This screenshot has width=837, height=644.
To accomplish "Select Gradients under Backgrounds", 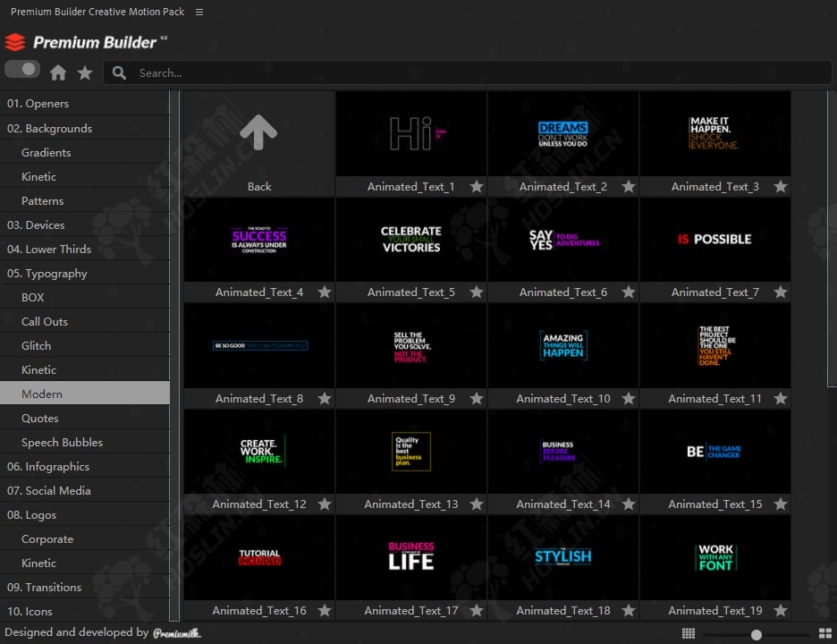I will click(x=85, y=152).
